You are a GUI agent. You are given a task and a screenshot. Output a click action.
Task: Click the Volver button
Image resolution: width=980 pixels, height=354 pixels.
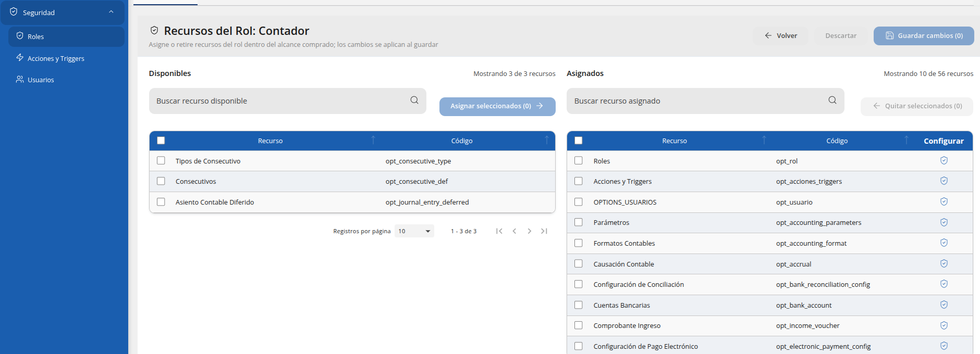click(781, 35)
